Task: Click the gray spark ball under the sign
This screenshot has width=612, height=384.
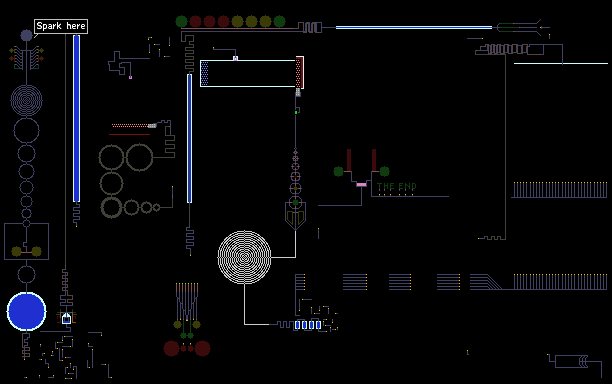Action: click(x=26, y=36)
